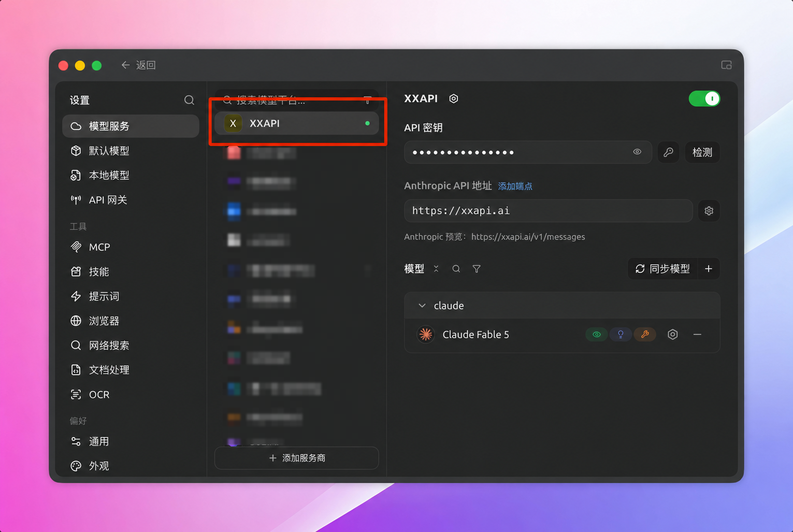
Task: Click the search icon beside 设置 heading
Action: click(189, 100)
